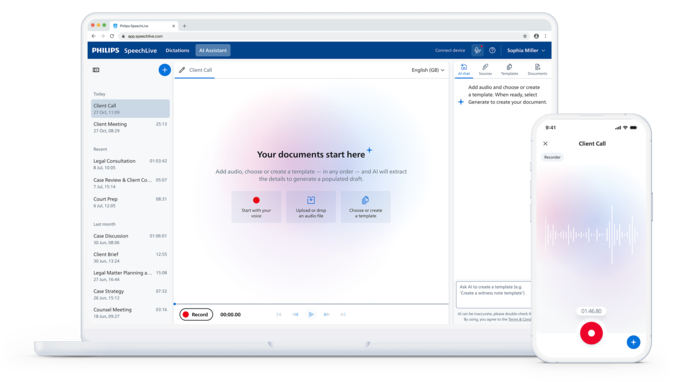Viewport: 700px width, 382px height.
Task: Select the Client Call document tab
Action: point(195,70)
